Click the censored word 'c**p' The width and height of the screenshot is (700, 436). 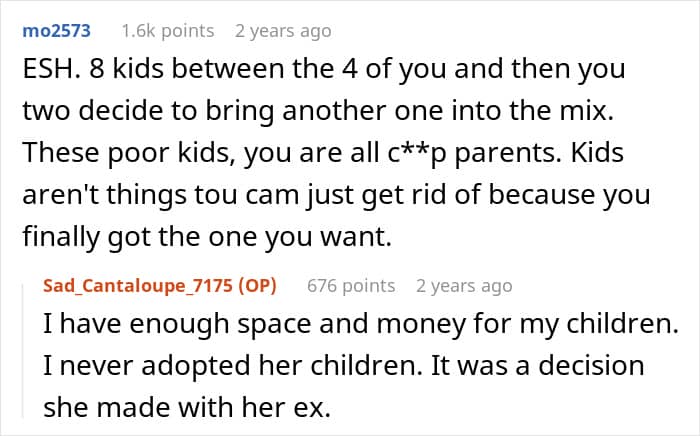coord(417,154)
